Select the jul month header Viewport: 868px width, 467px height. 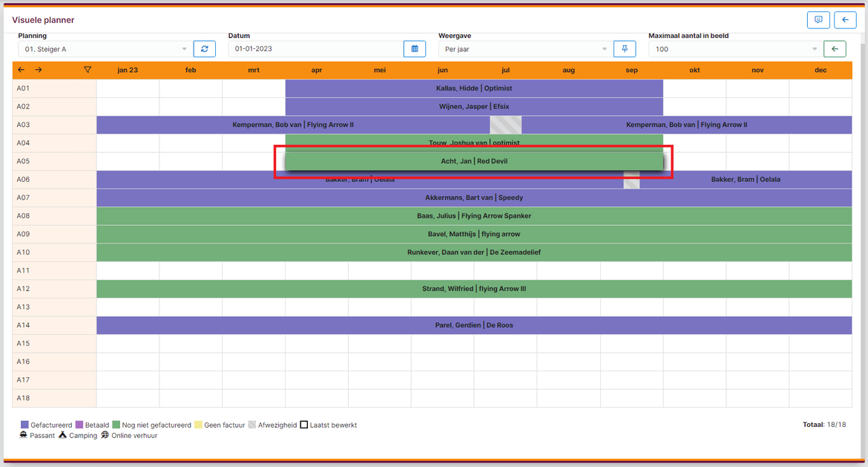click(505, 70)
